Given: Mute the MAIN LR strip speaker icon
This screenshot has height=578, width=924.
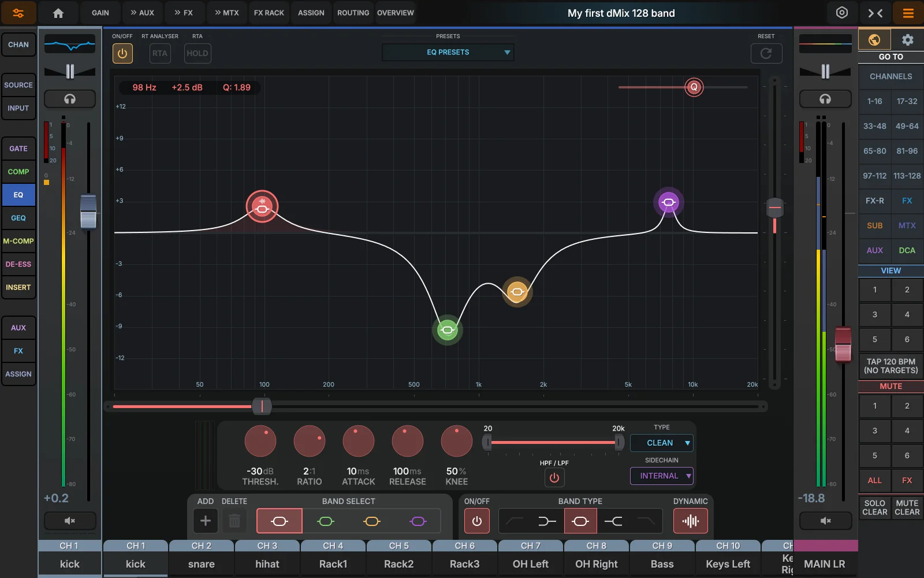Looking at the screenshot, I should pos(825,521).
